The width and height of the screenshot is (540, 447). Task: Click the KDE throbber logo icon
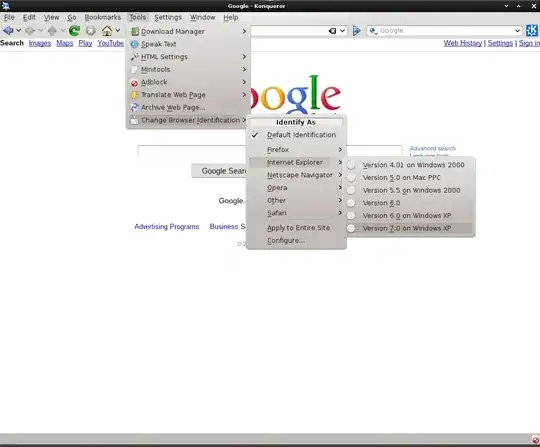pos(531,31)
